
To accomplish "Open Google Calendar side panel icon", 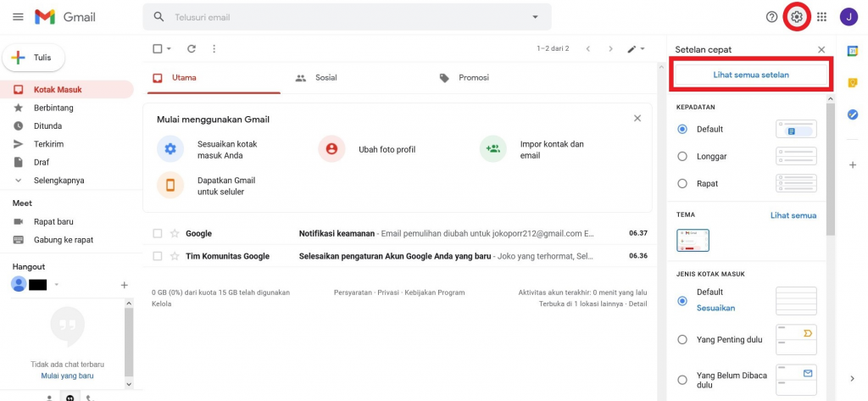I will click(x=853, y=51).
